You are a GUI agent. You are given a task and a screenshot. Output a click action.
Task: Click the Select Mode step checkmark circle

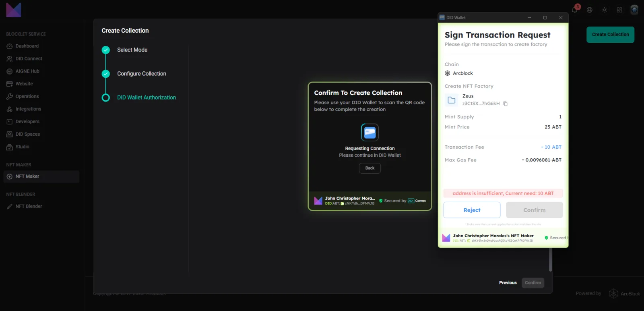pyautogui.click(x=106, y=50)
